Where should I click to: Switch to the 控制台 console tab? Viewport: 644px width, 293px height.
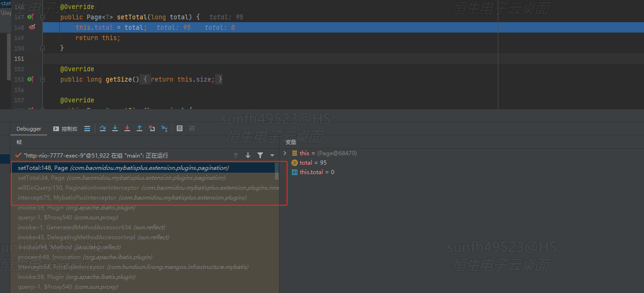point(65,129)
